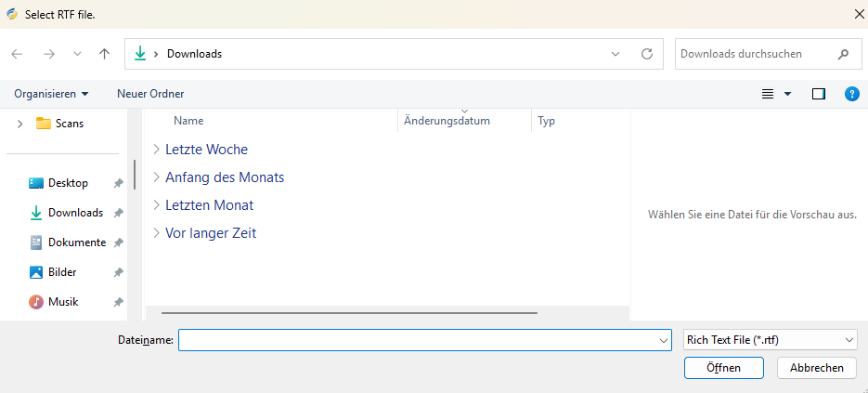Click the blue Help question mark icon

[x=850, y=94]
